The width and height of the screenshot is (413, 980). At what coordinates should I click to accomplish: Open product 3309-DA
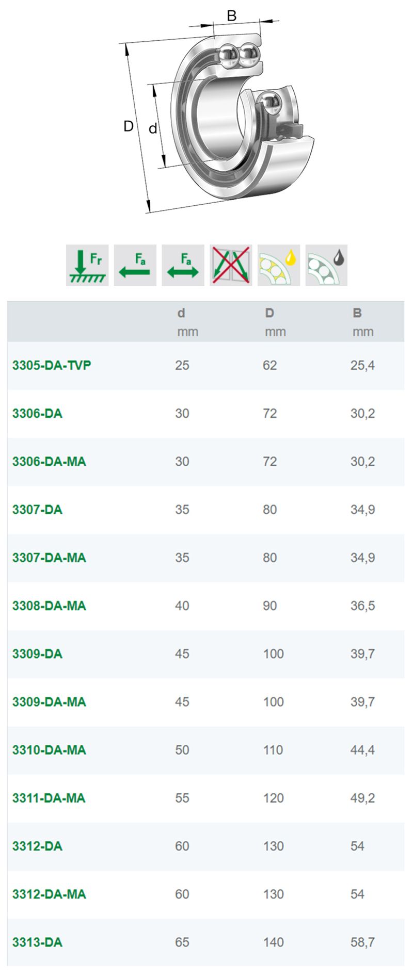[37, 654]
